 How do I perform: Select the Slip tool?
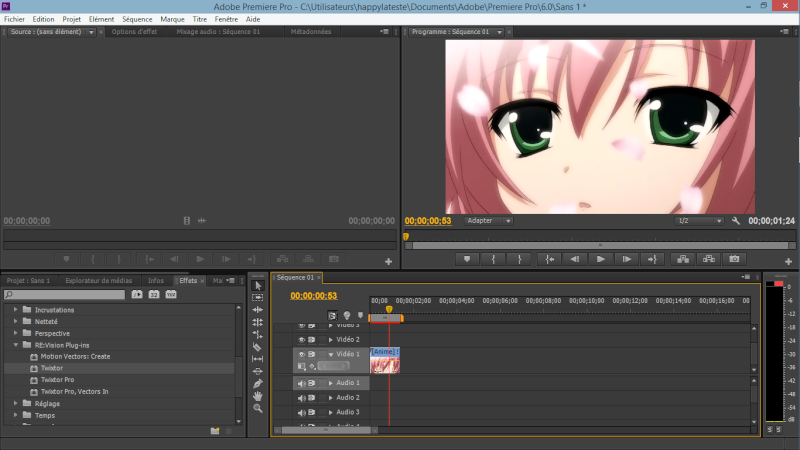pyautogui.click(x=258, y=359)
